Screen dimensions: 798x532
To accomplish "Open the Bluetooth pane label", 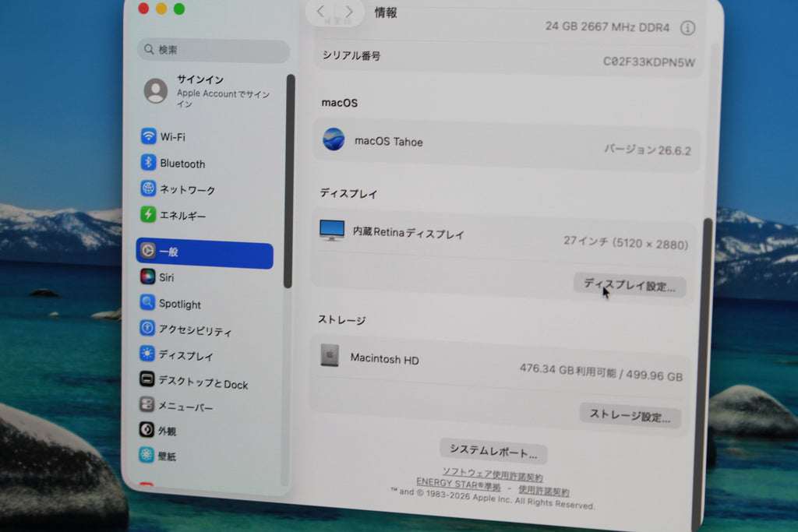I will coord(182,164).
